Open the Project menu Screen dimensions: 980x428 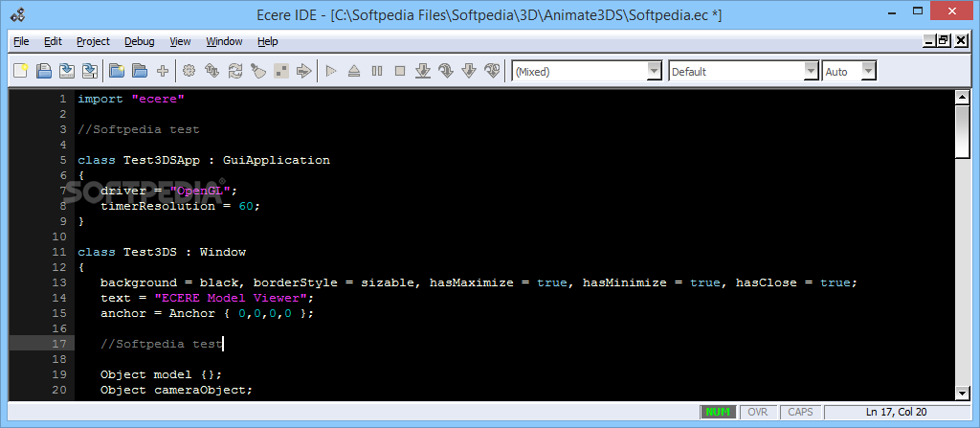tap(93, 41)
